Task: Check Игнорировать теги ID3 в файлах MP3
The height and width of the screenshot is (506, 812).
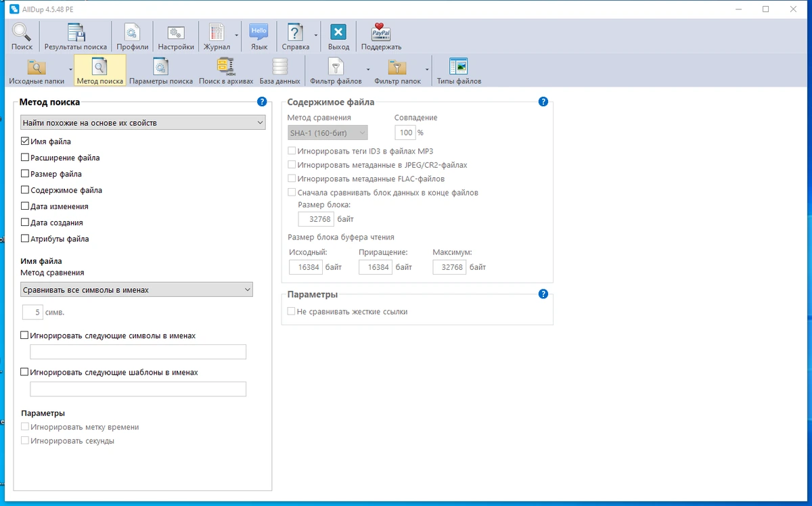Action: pyautogui.click(x=292, y=151)
